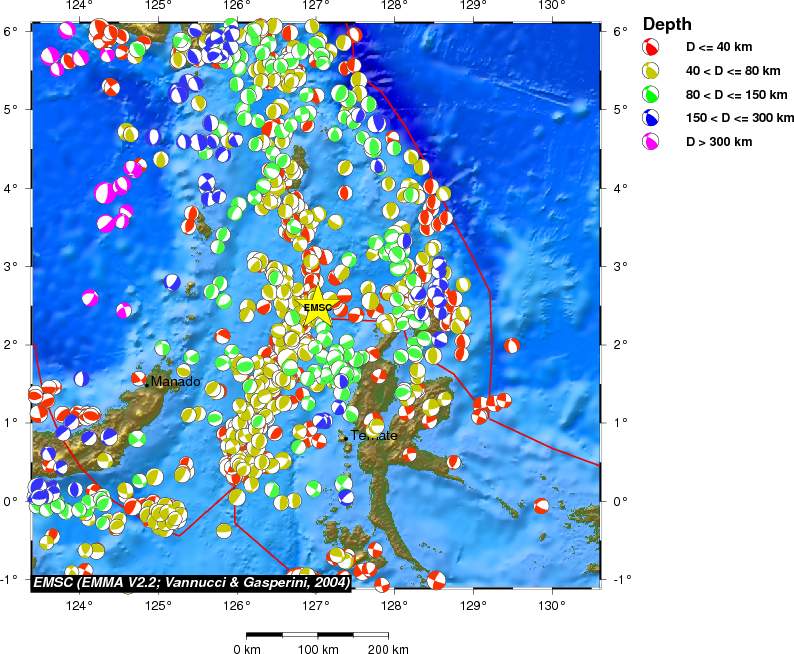Click the Depth legend title
794x654 pixels.
(666, 23)
